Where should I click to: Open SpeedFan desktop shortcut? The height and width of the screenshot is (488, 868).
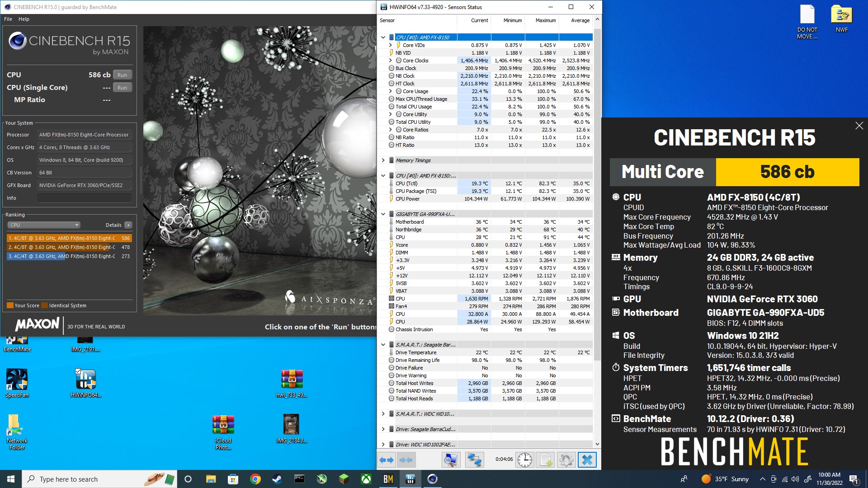(x=17, y=383)
